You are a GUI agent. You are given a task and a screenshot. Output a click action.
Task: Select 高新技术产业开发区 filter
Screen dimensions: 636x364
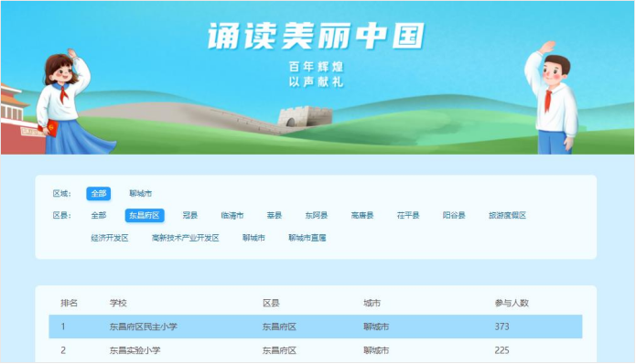pos(186,238)
